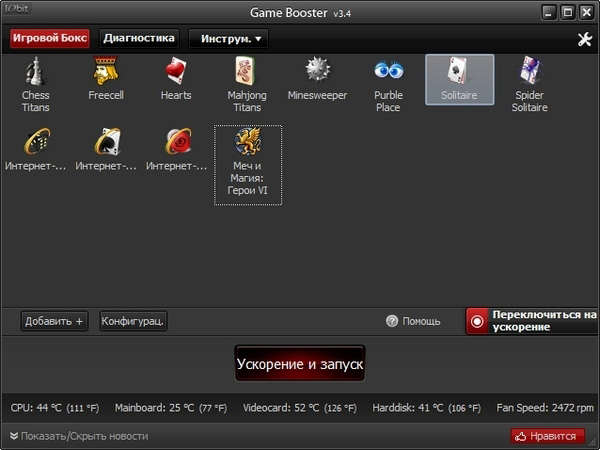Click the highlighted Solitaire game icon
600x450 pixels.
point(460,80)
